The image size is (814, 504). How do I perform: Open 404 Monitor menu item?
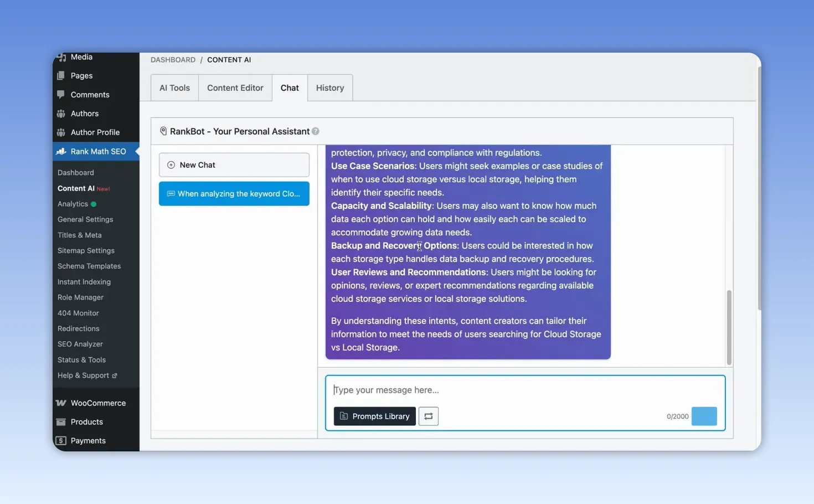click(x=79, y=313)
